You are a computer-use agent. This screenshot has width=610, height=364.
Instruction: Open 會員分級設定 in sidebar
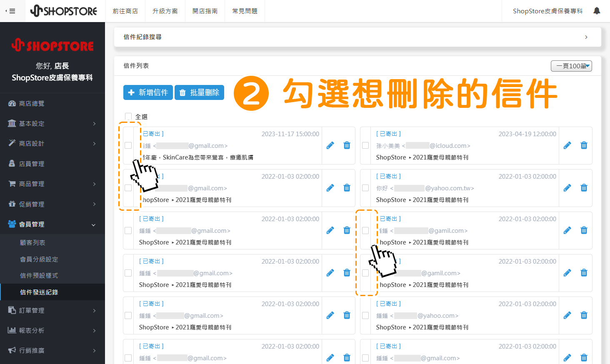(39, 259)
